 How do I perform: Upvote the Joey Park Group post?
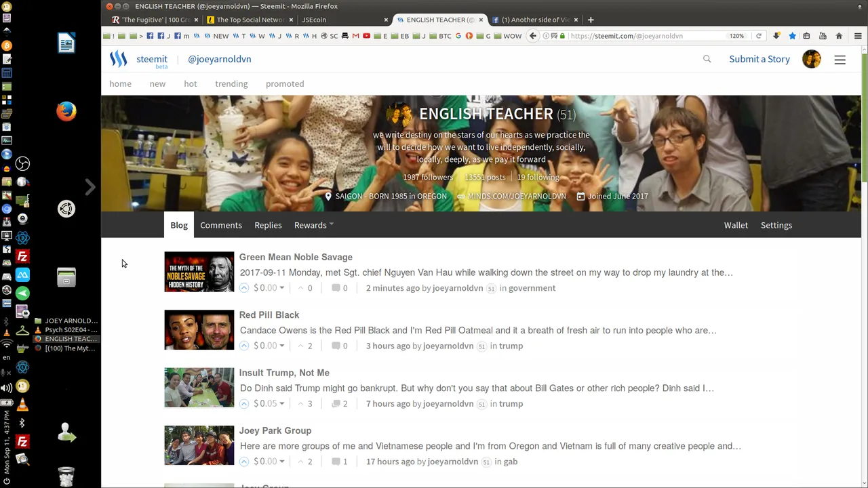(244, 462)
